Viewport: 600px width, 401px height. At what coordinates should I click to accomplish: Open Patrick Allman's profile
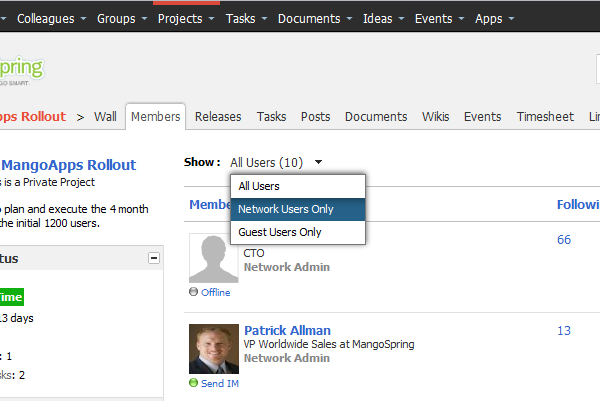tap(287, 331)
